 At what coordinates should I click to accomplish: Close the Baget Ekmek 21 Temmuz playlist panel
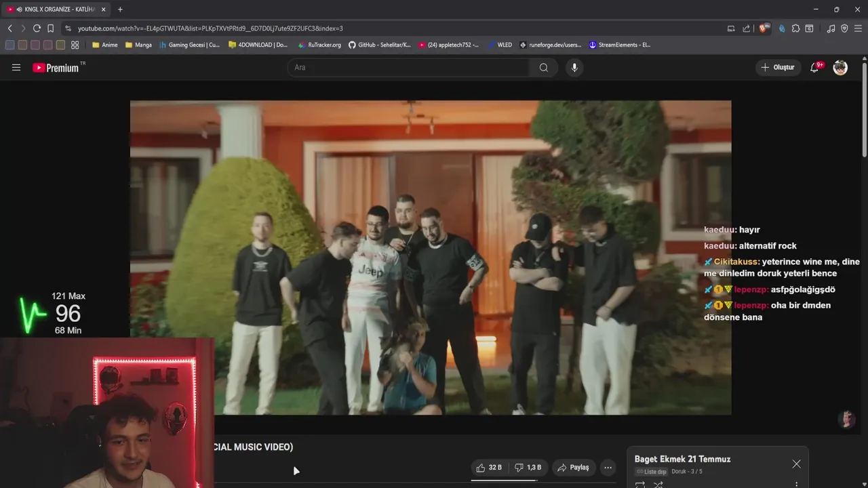[x=796, y=464]
